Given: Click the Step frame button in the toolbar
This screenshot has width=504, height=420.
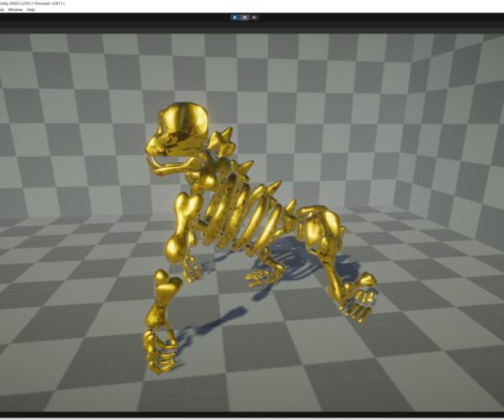Looking at the screenshot, I should [x=254, y=18].
